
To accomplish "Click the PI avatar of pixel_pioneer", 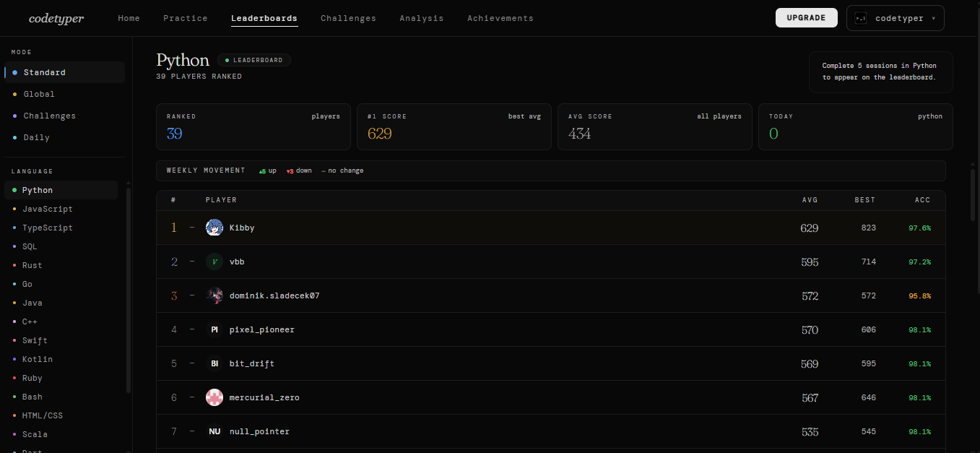I will 214,329.
